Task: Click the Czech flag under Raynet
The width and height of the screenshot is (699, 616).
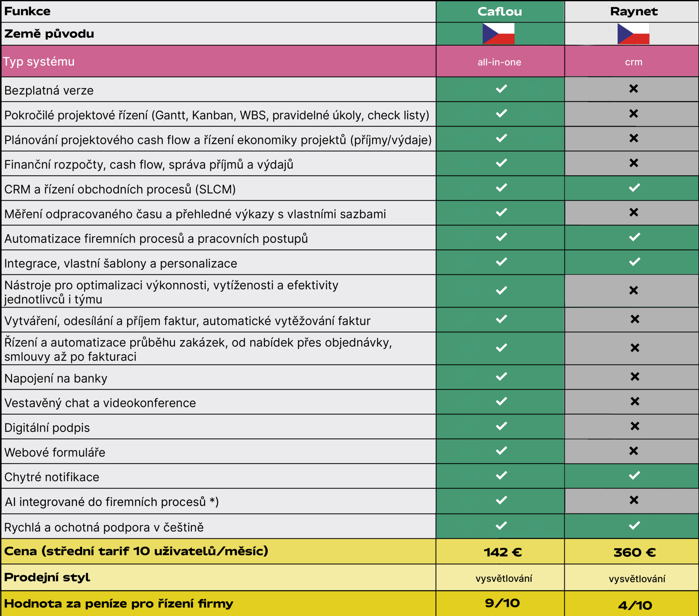Action: click(x=633, y=34)
